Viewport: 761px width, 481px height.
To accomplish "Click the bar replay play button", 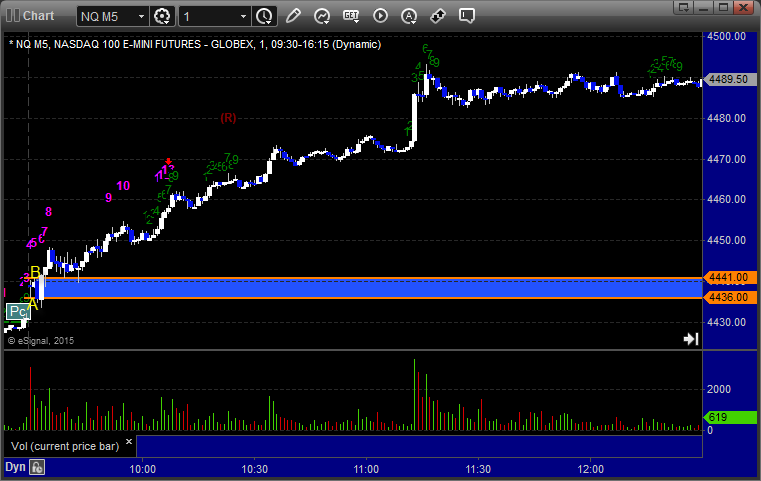I will pos(380,16).
